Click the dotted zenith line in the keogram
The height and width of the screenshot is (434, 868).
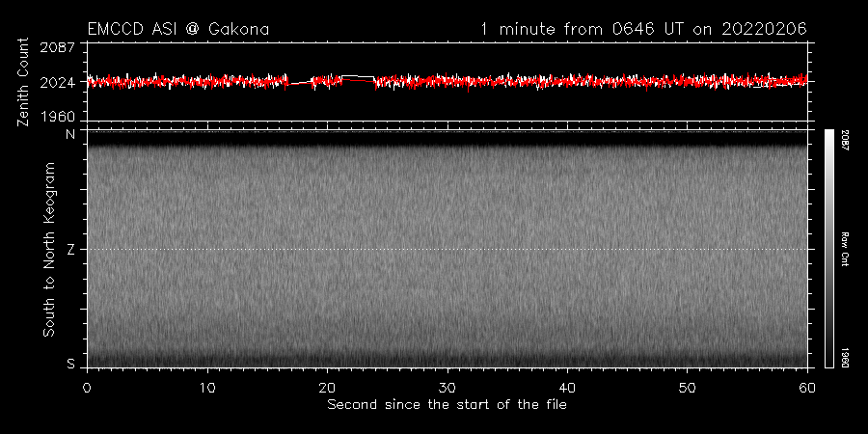tap(447, 249)
